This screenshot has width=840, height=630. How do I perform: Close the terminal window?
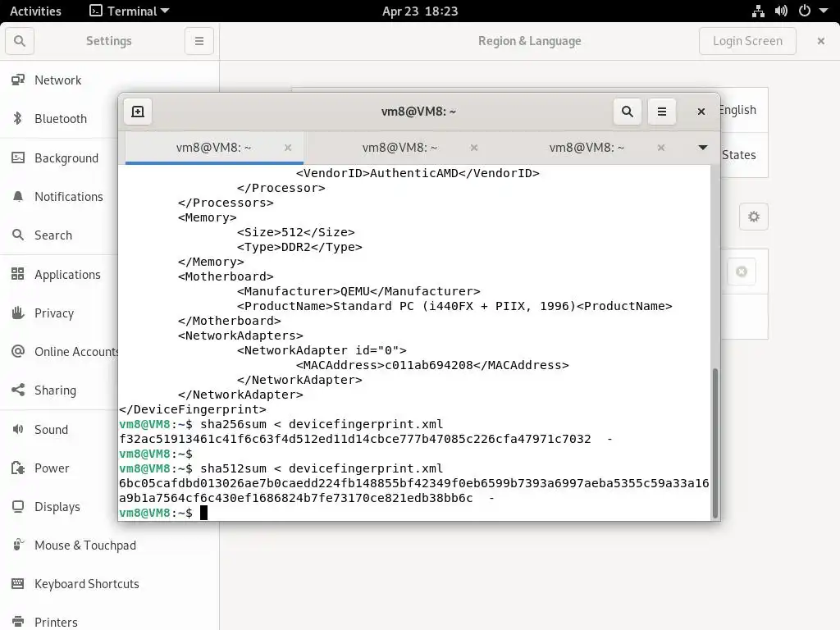tap(701, 112)
